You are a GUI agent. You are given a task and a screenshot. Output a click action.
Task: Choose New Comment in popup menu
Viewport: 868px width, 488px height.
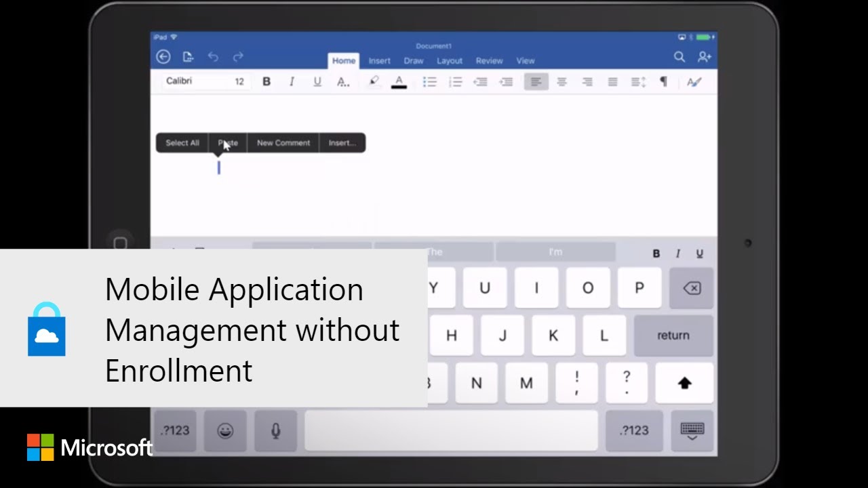(283, 143)
